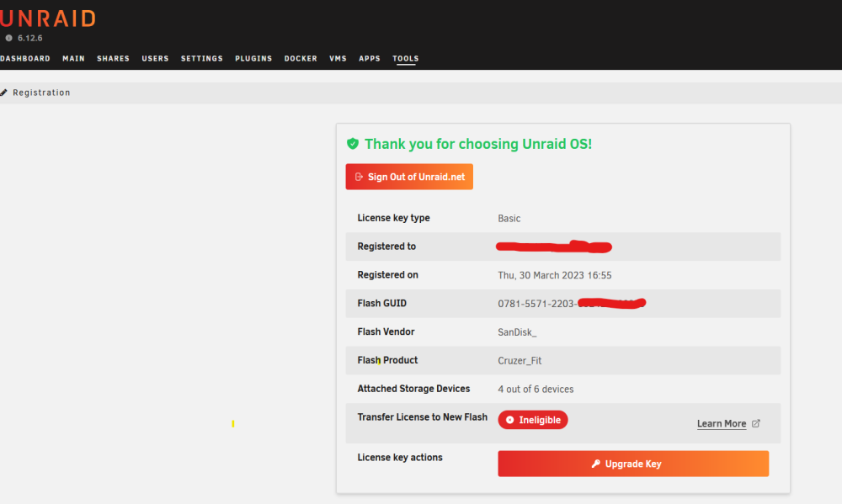The width and height of the screenshot is (842, 504).
Task: Click the Cruzer_Fit flash product value
Action: (520, 361)
